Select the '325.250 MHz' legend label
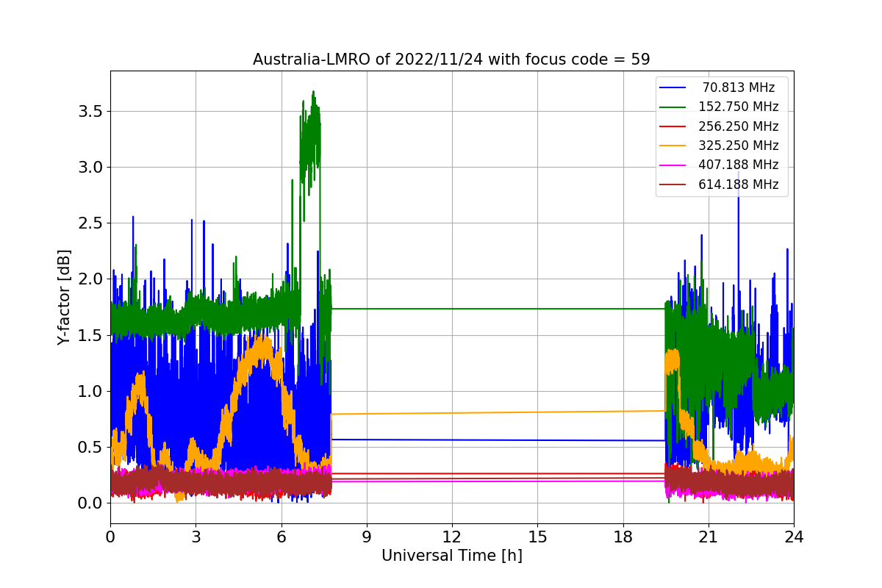Screen dimensions: 882x588 [x=739, y=146]
